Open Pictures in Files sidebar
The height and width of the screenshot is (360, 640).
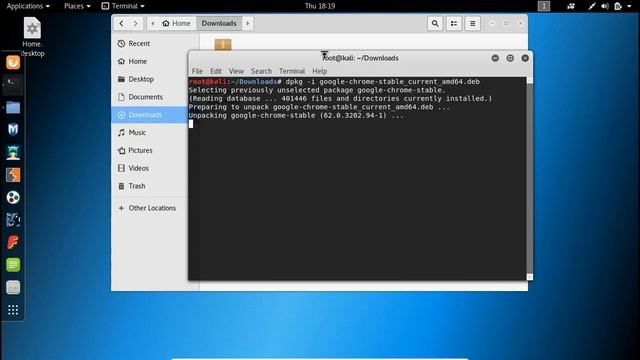(149, 150)
